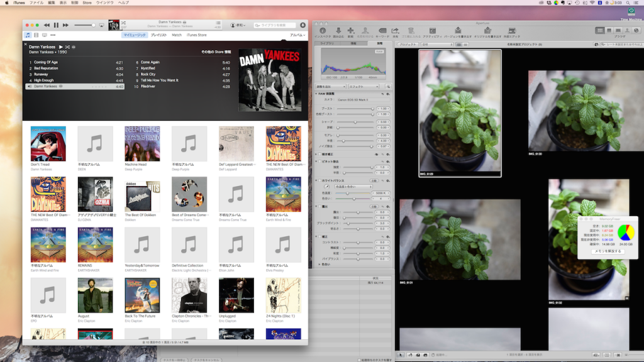Click the free memory (メモリを解放する) button
The height and width of the screenshot is (362, 644).
[608, 251]
